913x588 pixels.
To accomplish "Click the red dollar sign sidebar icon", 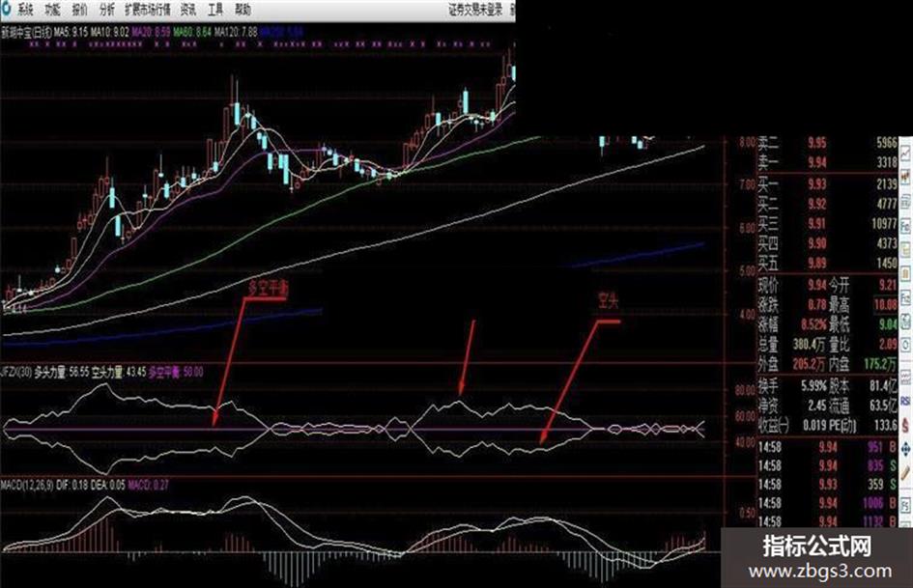I will [906, 424].
